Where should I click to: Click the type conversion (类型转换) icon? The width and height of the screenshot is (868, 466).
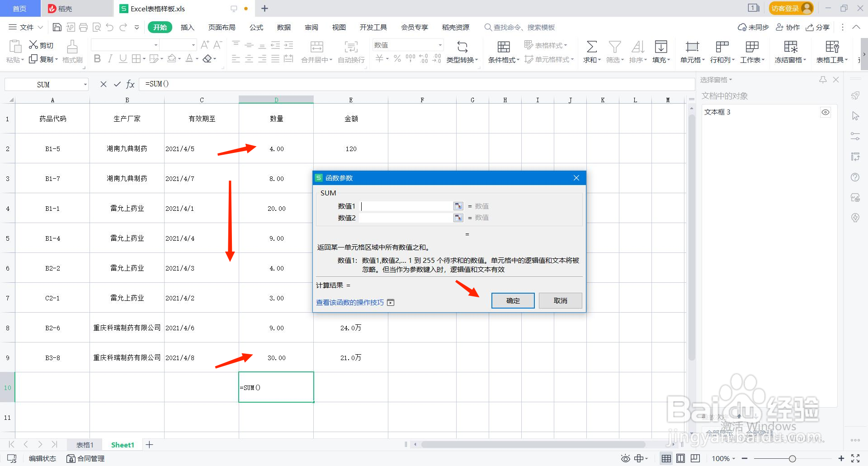pyautogui.click(x=462, y=47)
